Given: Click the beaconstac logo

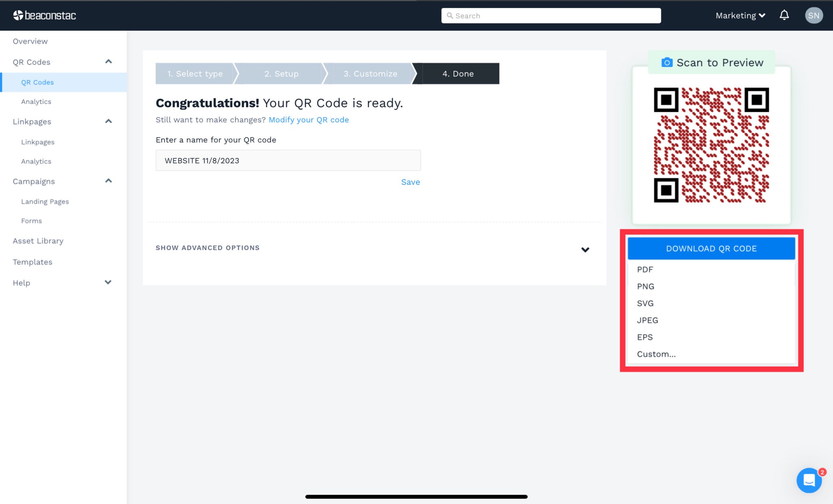Looking at the screenshot, I should point(45,15).
